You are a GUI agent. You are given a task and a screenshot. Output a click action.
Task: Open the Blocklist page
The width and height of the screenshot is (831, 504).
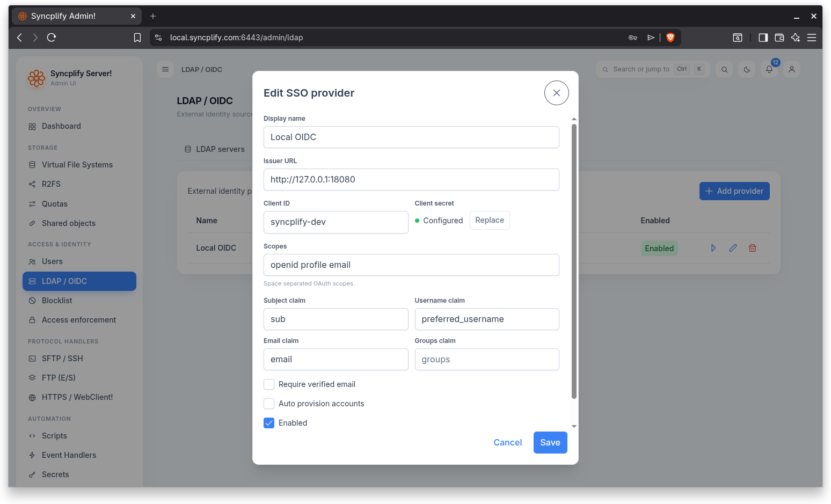point(79,301)
